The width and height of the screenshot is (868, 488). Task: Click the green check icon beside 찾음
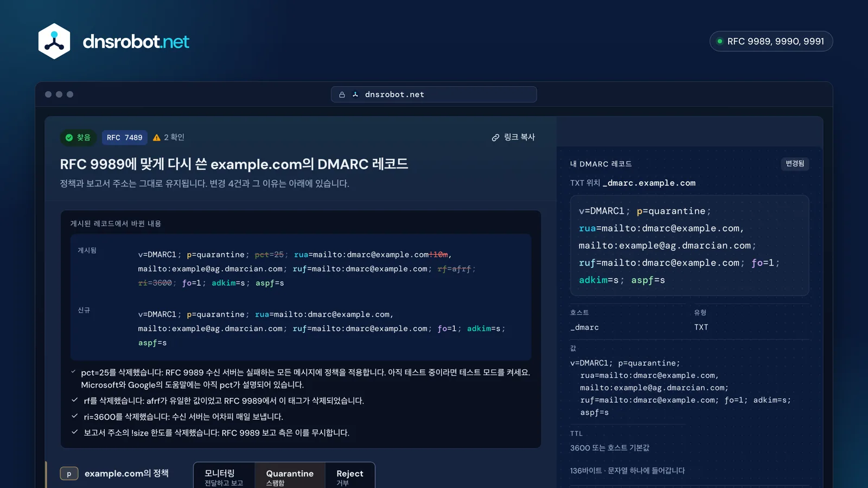(69, 138)
